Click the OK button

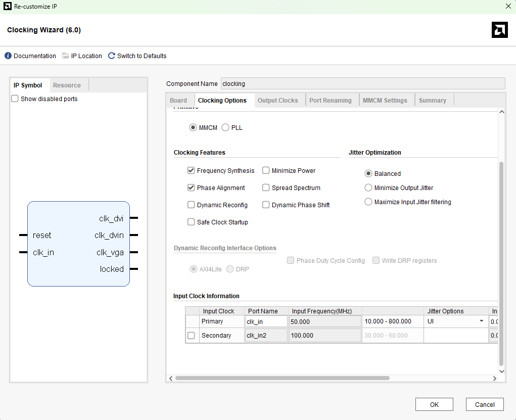coord(434,404)
